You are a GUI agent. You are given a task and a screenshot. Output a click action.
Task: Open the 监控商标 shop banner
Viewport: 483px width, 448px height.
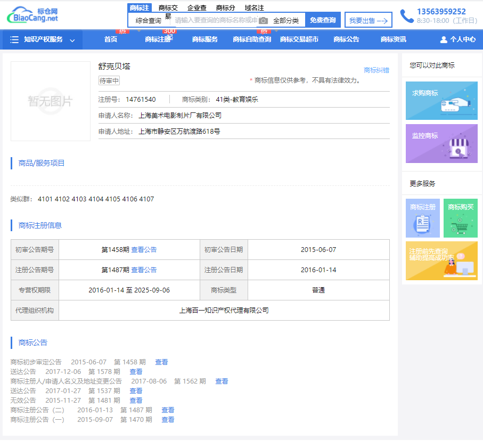coord(441,143)
